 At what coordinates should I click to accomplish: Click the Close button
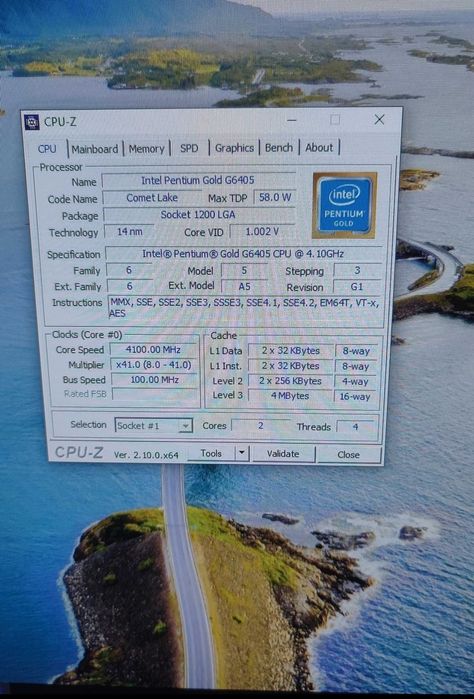click(x=349, y=454)
